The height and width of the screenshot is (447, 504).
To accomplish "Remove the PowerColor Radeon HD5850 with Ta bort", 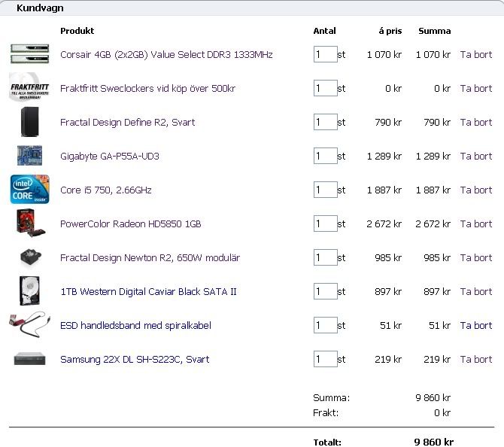I will pos(476,224).
